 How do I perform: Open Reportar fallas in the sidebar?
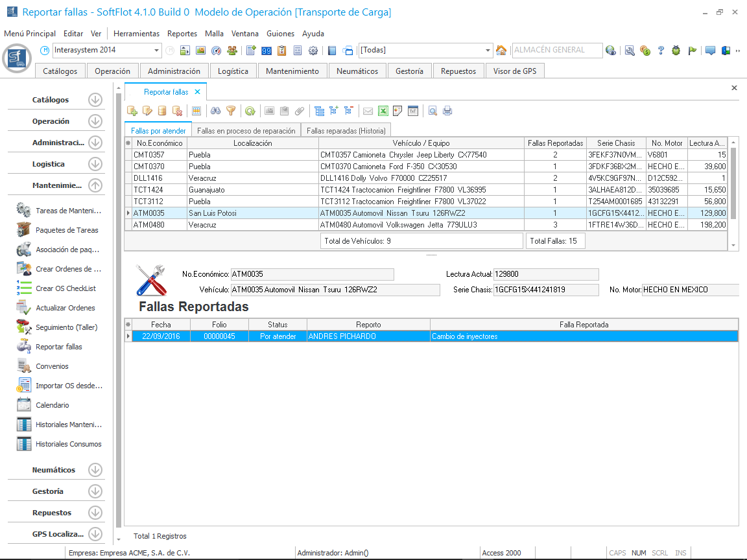pos(58,347)
